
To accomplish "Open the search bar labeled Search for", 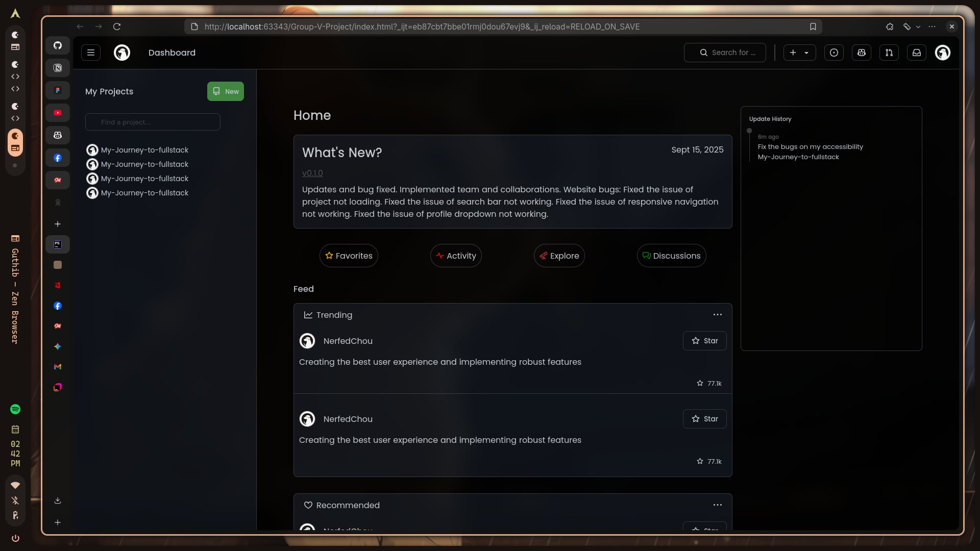I will 725,53.
